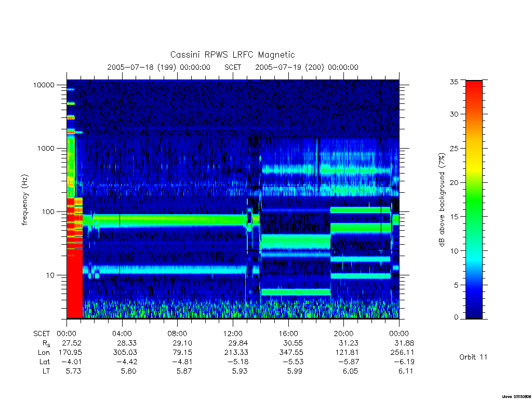Viewport: 532px width, 399px height.
Task: Click the 'SCET' label between the dates
Action: pos(233,67)
